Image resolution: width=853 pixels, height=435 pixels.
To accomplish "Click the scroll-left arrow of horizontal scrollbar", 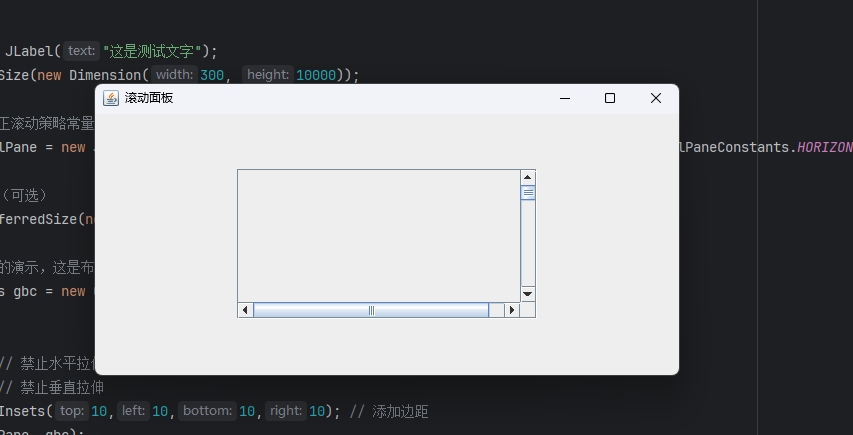I will (245, 310).
